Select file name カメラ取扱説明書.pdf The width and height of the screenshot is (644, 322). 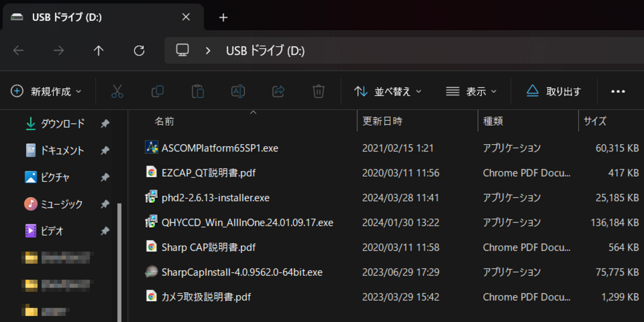point(206,297)
